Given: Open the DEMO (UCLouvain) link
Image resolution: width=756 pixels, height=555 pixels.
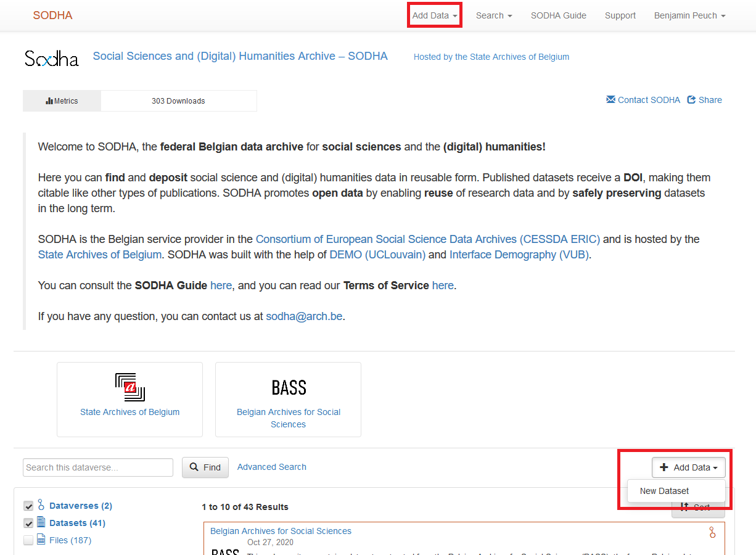Looking at the screenshot, I should click(x=377, y=255).
